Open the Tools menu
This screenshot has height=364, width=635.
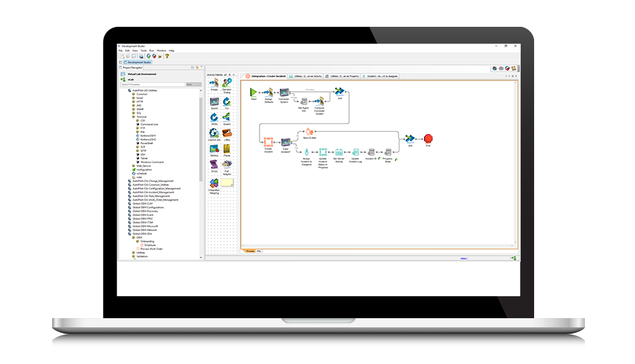click(x=143, y=51)
